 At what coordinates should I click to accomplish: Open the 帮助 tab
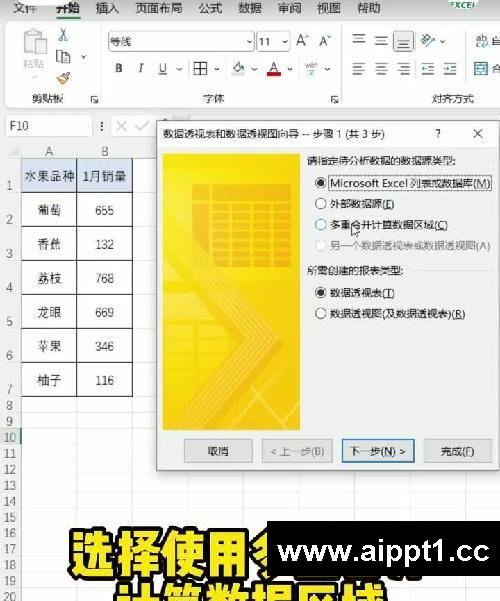368,8
